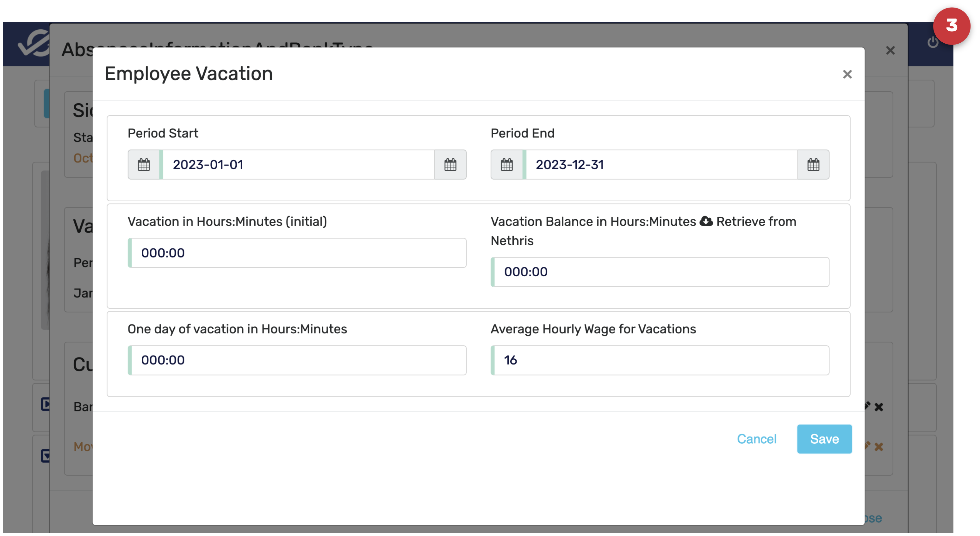Screen dimensions: 980x536
Task: Close the background AbsenceInformation modal
Action: click(890, 51)
